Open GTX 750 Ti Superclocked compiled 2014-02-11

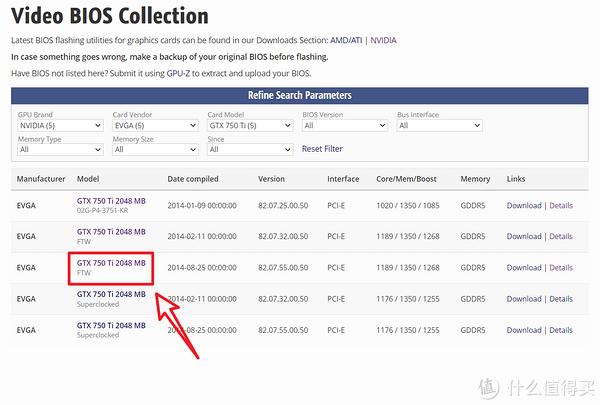pyautogui.click(x=111, y=294)
